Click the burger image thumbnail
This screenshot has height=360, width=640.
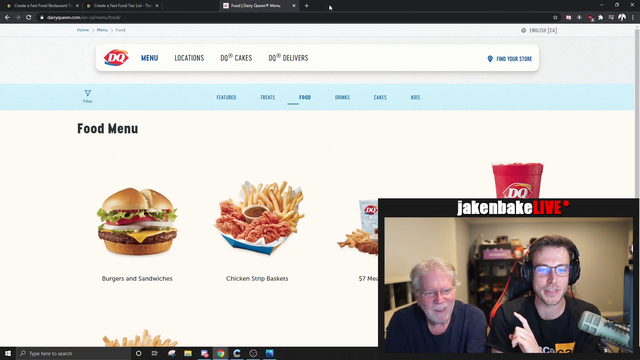[x=138, y=221]
